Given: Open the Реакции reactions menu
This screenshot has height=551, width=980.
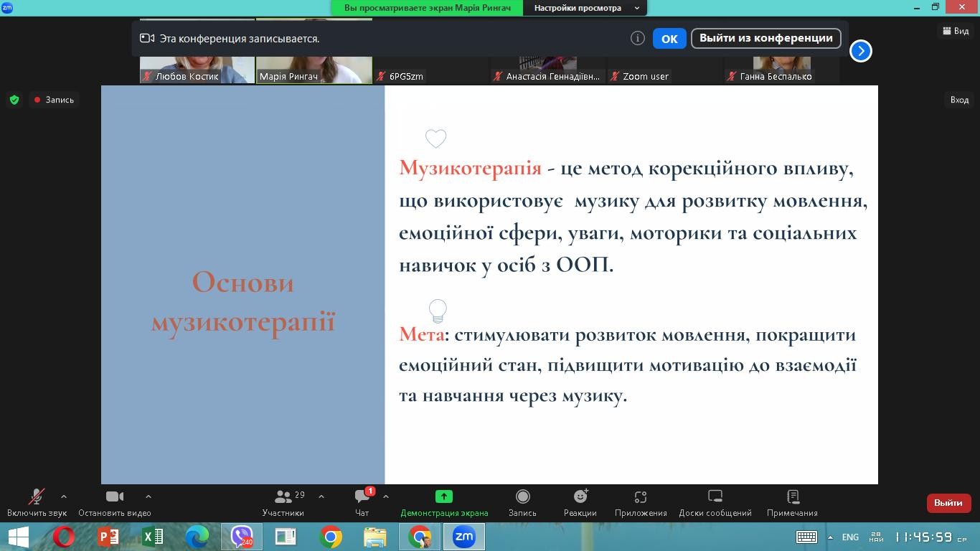Looking at the screenshot, I should coord(580,503).
